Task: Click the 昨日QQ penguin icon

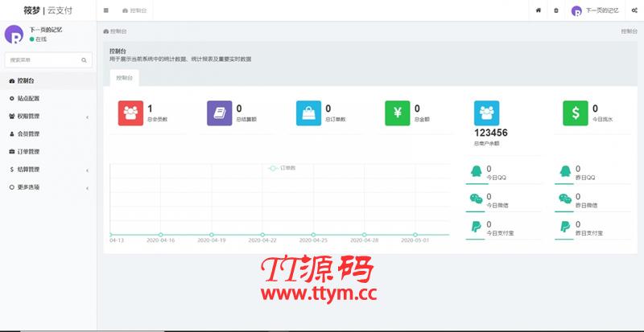Action: click(565, 171)
